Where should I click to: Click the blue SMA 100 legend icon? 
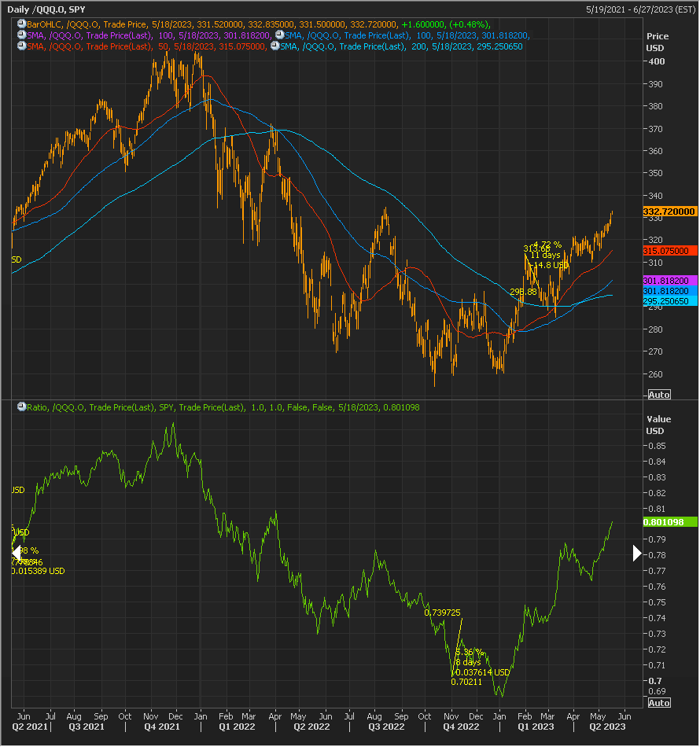[x=280, y=35]
